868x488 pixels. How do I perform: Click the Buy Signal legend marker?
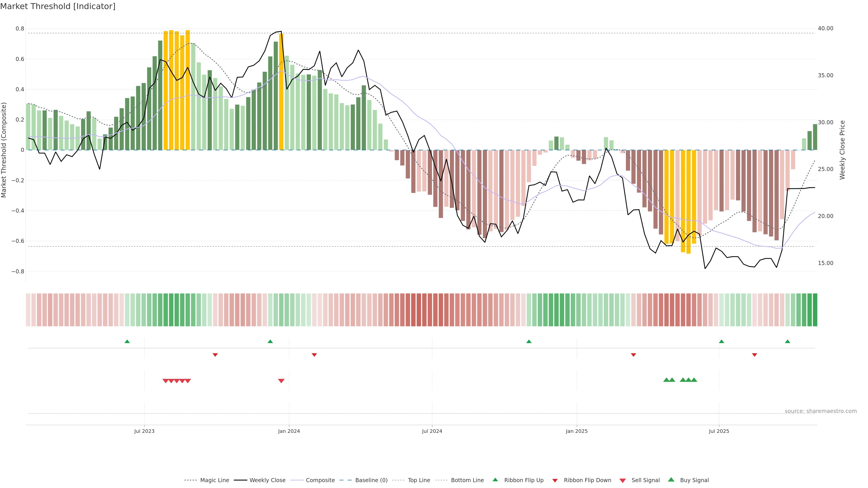[x=671, y=480]
